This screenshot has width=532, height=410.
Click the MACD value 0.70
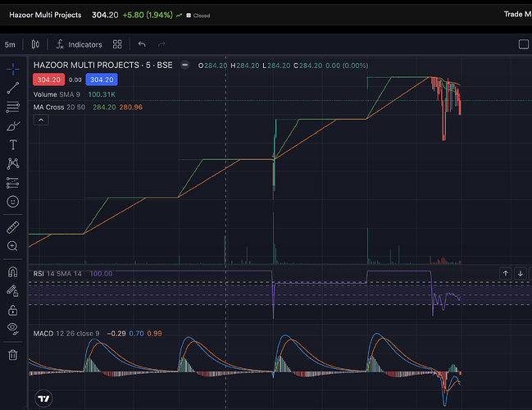tap(136, 334)
